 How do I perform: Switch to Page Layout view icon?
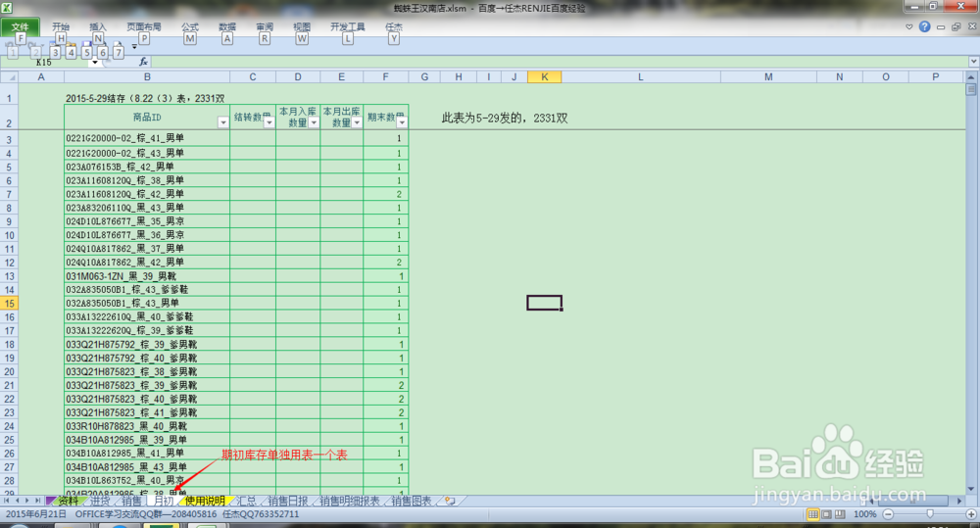826,514
